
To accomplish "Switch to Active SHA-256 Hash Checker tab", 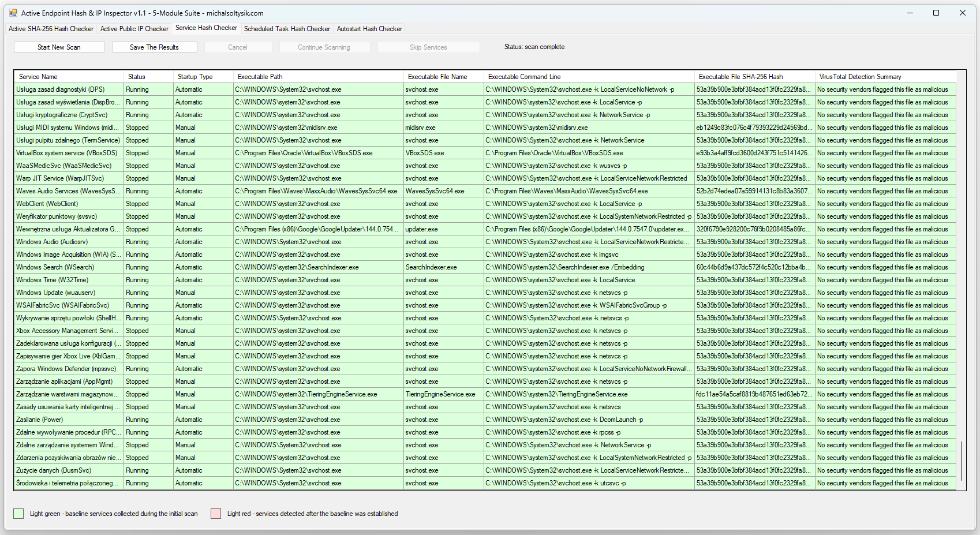I will (x=51, y=29).
